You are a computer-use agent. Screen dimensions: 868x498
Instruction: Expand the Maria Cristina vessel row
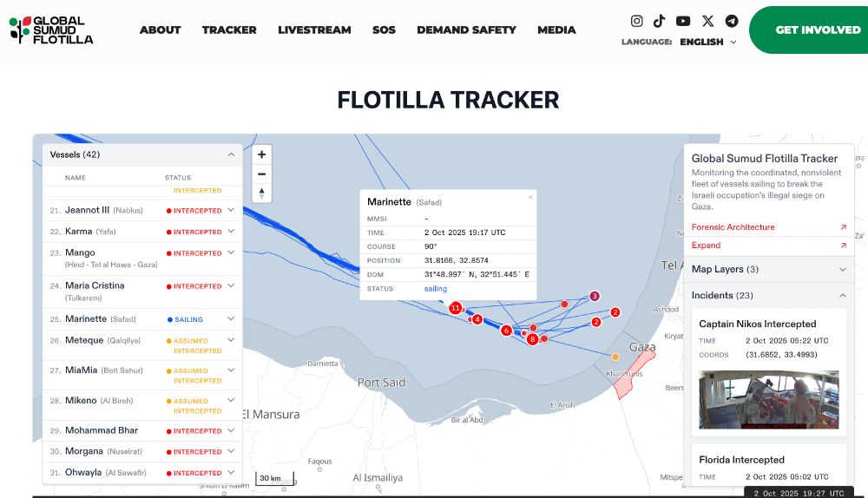pos(232,285)
